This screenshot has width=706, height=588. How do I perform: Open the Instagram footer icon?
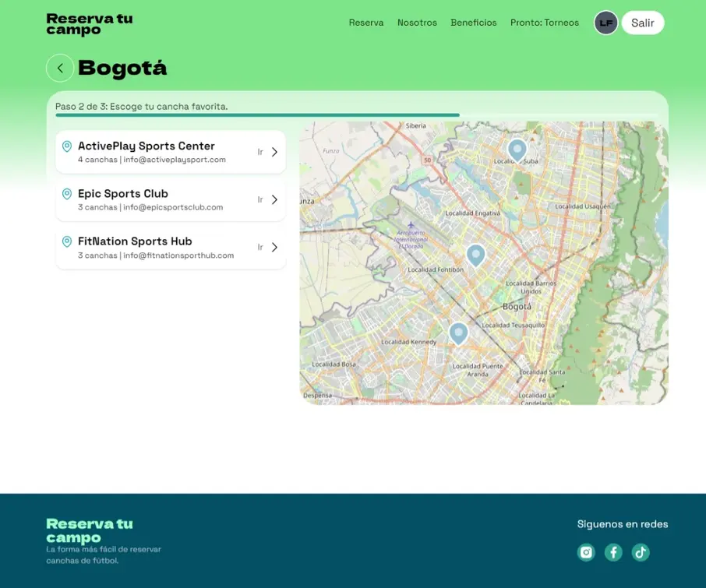[586, 552]
